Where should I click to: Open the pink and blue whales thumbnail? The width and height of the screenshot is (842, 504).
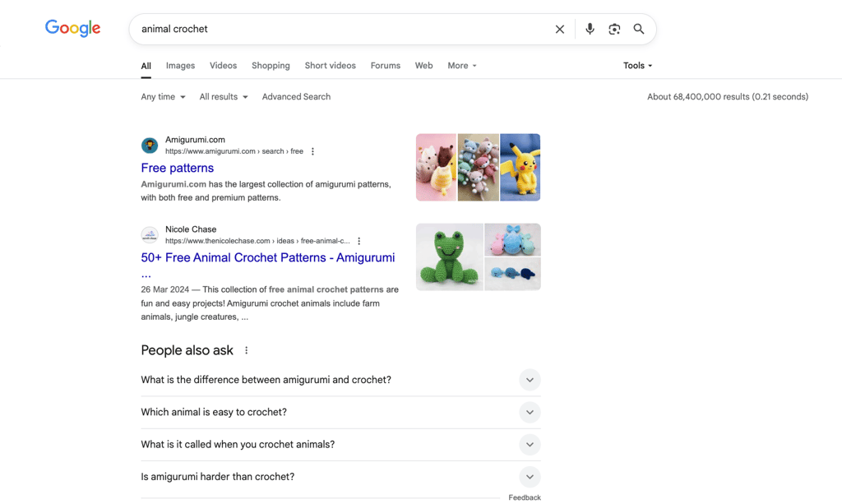click(513, 239)
